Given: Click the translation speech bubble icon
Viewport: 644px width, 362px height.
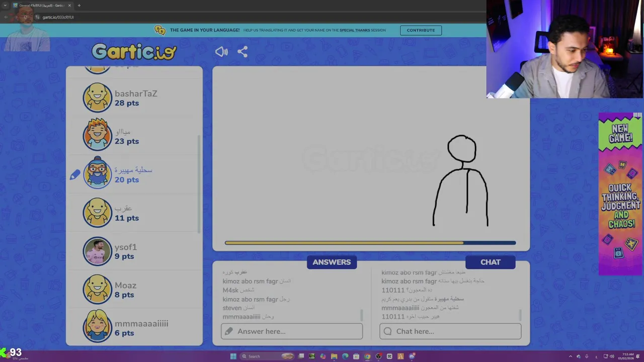Looking at the screenshot, I should click(x=160, y=30).
